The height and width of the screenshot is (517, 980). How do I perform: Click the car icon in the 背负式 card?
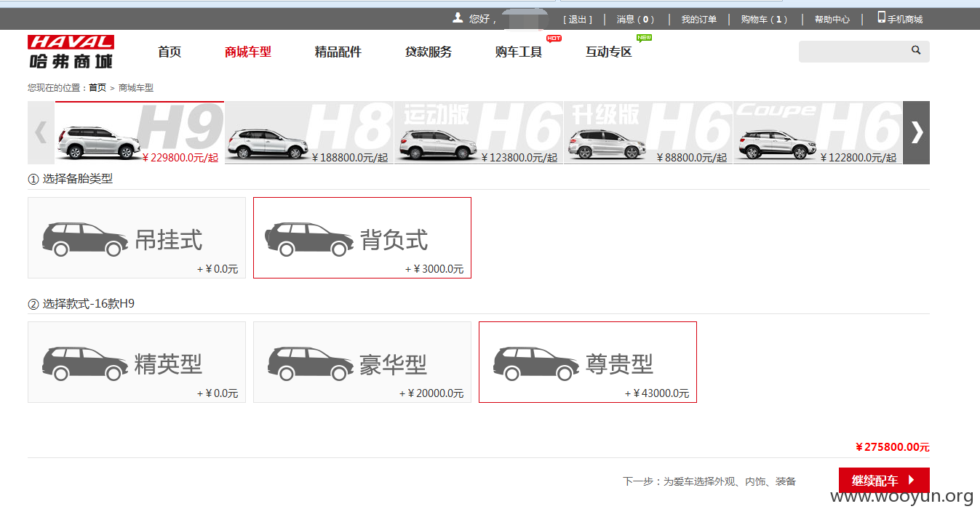pos(309,239)
